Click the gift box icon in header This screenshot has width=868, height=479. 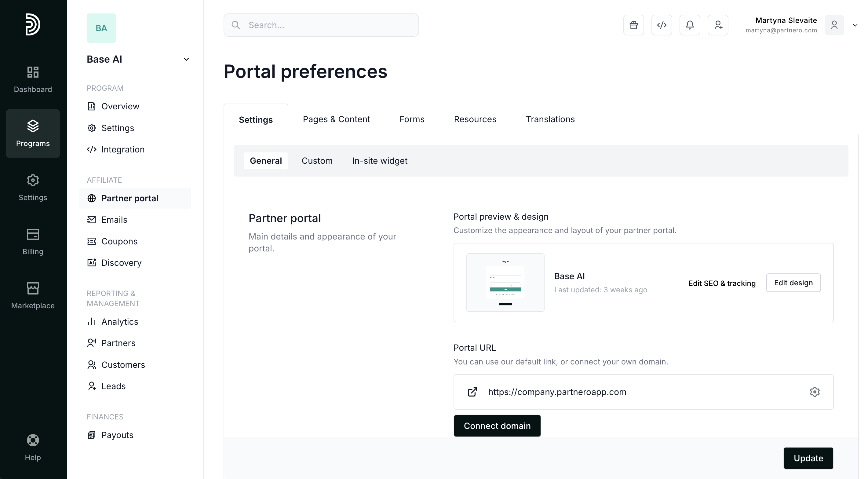point(633,25)
